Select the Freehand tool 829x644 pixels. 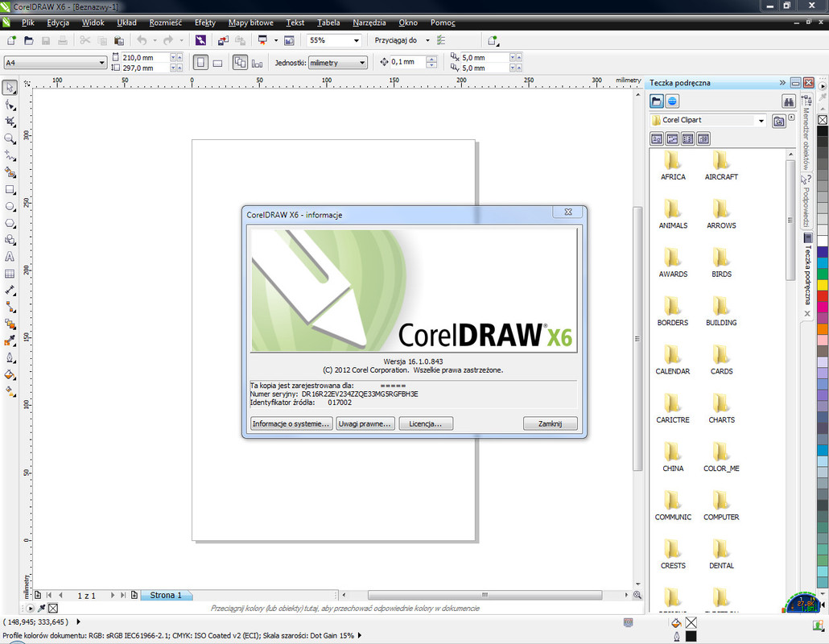10,155
